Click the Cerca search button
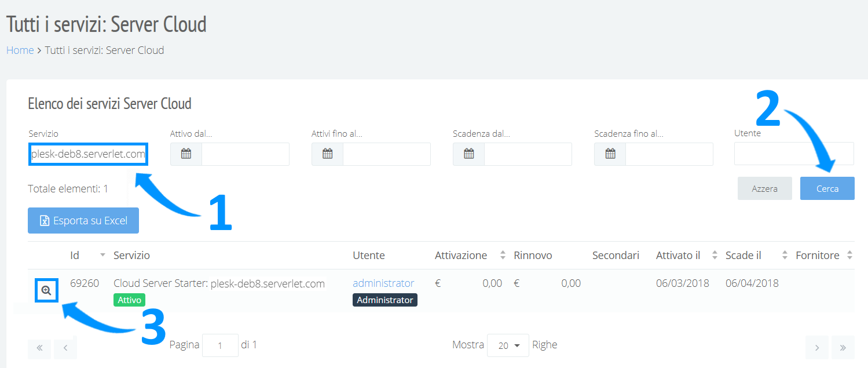The width and height of the screenshot is (868, 368). (x=827, y=188)
